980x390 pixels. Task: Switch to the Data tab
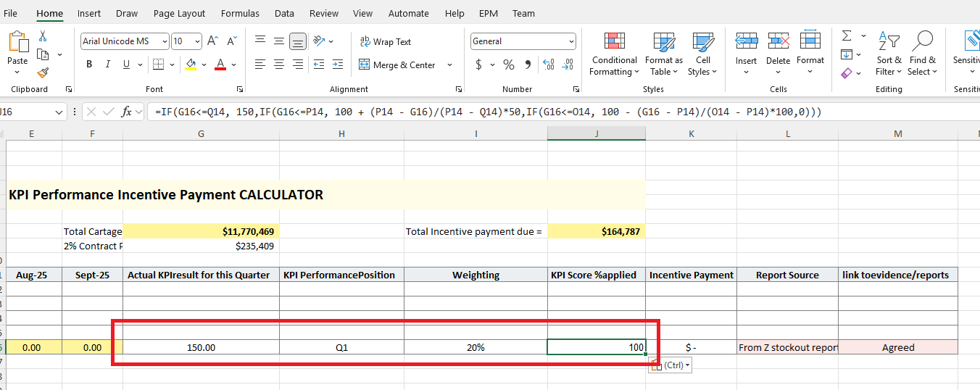(284, 13)
